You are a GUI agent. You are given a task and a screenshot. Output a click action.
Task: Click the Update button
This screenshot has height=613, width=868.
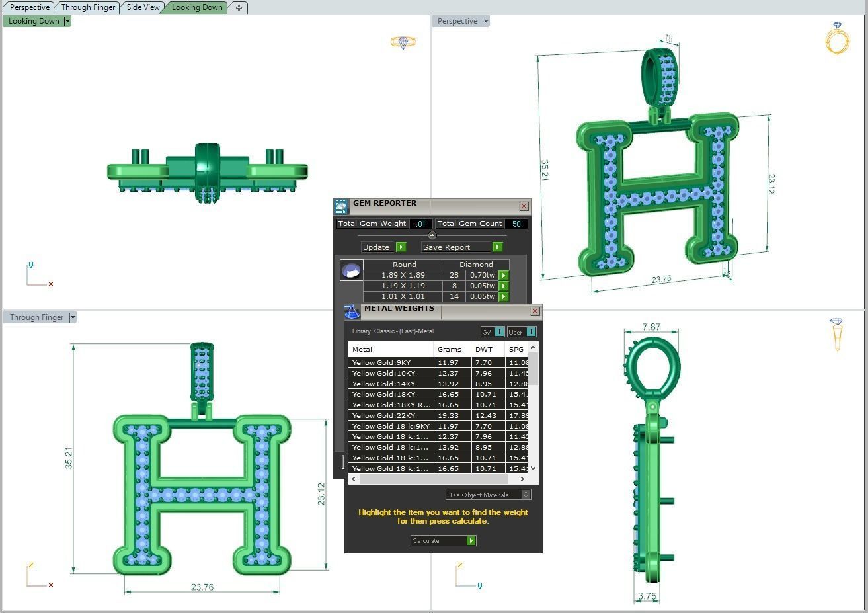(x=376, y=247)
